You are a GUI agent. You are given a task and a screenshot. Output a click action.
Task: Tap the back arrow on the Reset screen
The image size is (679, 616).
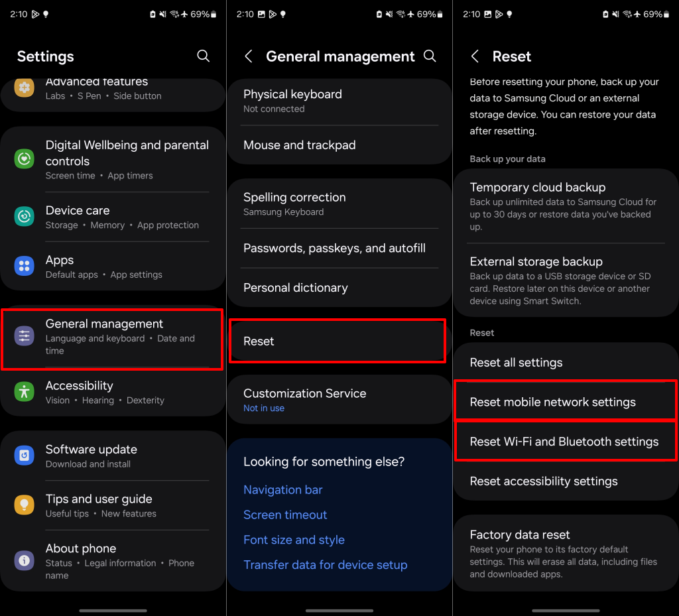pos(475,56)
